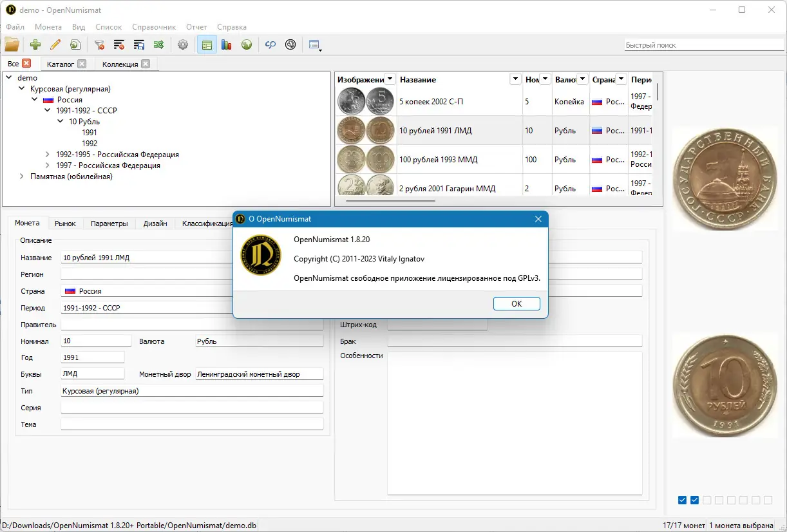Click the OpenNumismat logo in the about dialog
Screen dimensions: 787x532
click(x=261, y=255)
